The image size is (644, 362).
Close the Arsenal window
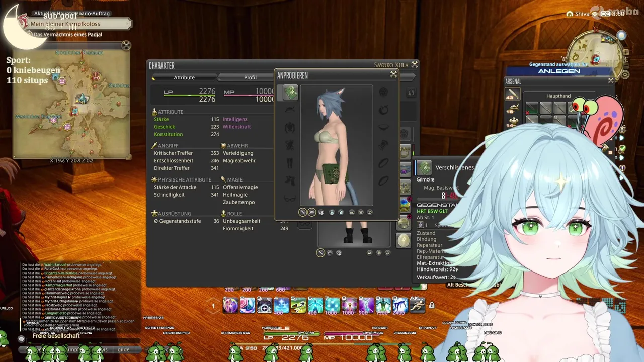[x=610, y=80]
